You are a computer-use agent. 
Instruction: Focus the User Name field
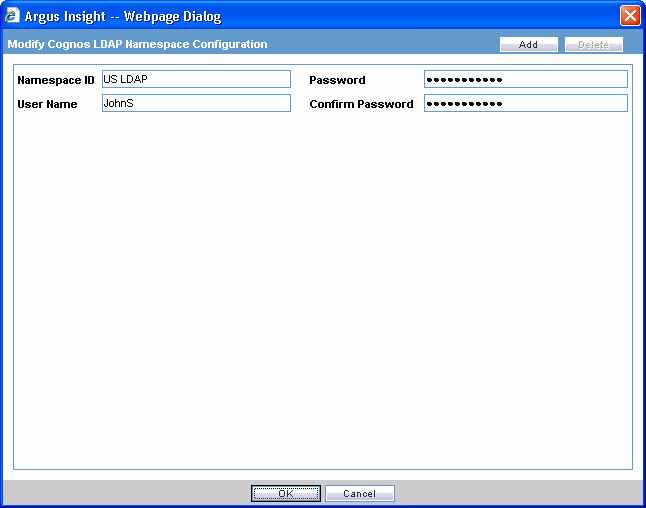tap(196, 103)
